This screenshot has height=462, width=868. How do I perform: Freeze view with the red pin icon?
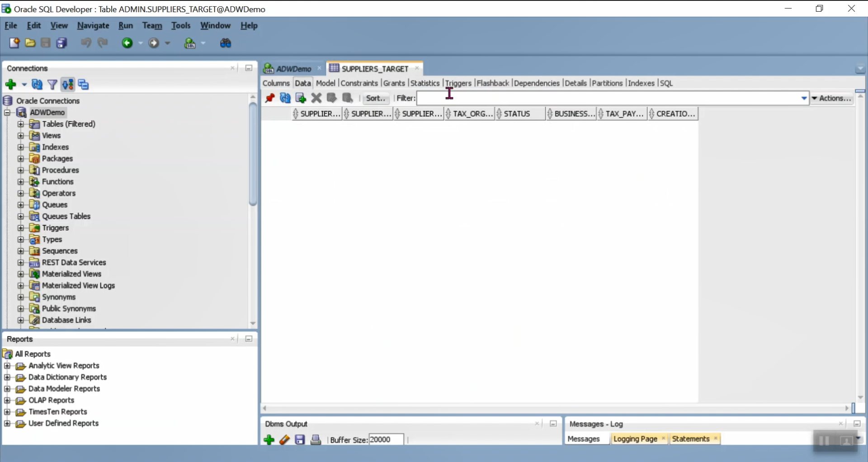[270, 98]
